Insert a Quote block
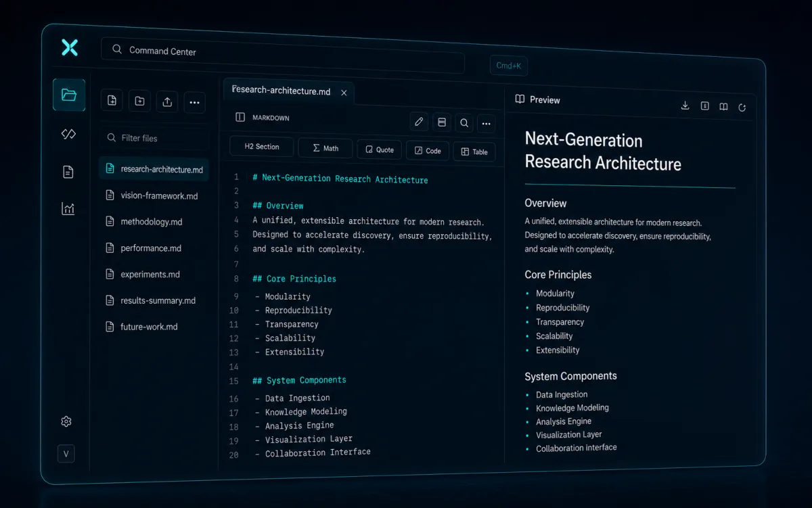Image resolution: width=812 pixels, height=508 pixels. (380, 149)
